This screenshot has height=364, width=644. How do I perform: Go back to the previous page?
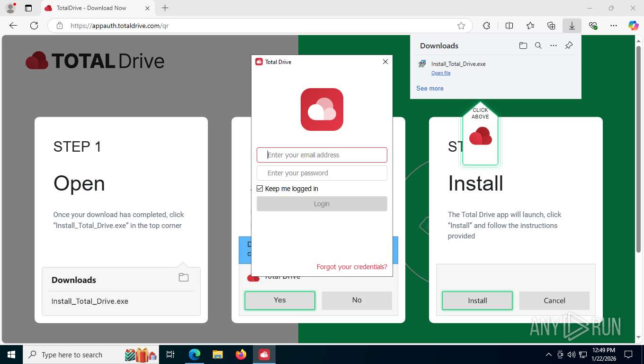point(13,26)
